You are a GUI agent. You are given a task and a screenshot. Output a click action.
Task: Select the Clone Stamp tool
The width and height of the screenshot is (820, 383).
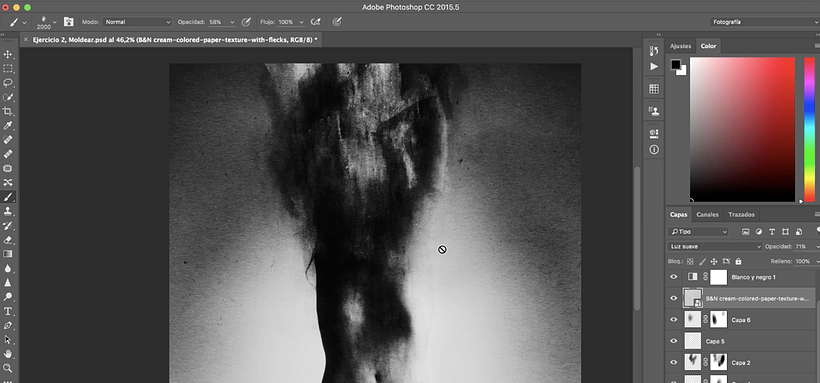(8, 211)
